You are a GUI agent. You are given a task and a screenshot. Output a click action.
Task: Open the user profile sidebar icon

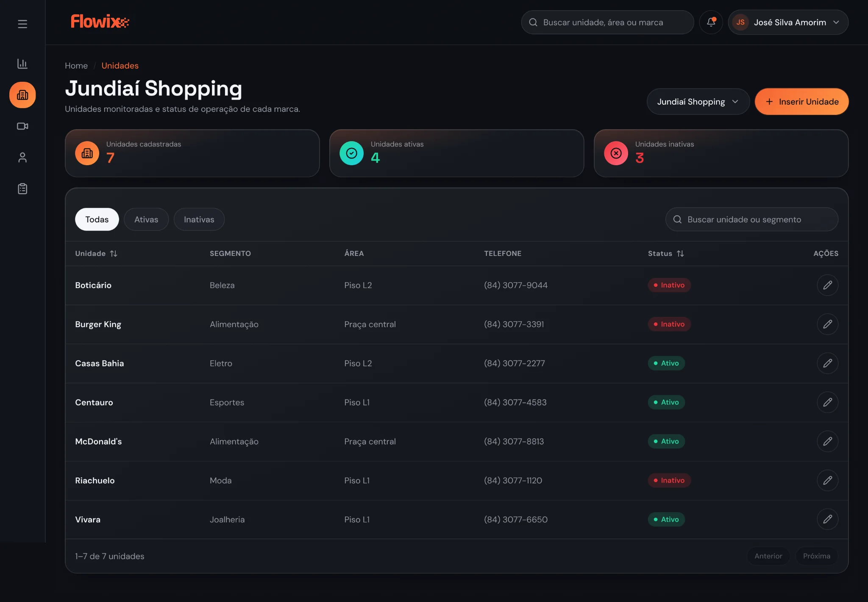pyautogui.click(x=22, y=158)
